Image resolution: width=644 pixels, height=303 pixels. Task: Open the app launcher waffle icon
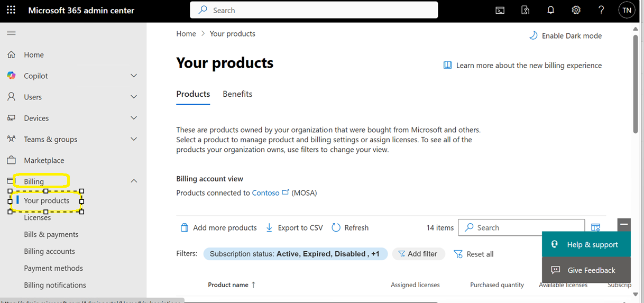point(11,10)
